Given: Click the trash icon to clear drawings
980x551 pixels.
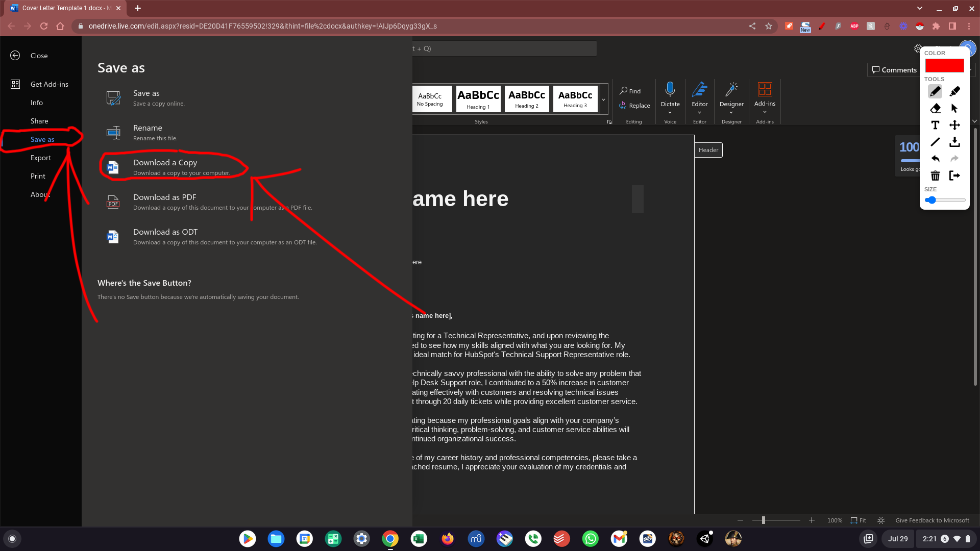Looking at the screenshot, I should [935, 176].
